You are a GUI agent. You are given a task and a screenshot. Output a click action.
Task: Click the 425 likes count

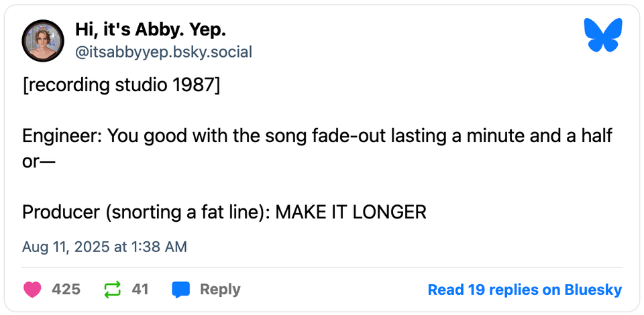click(x=66, y=290)
